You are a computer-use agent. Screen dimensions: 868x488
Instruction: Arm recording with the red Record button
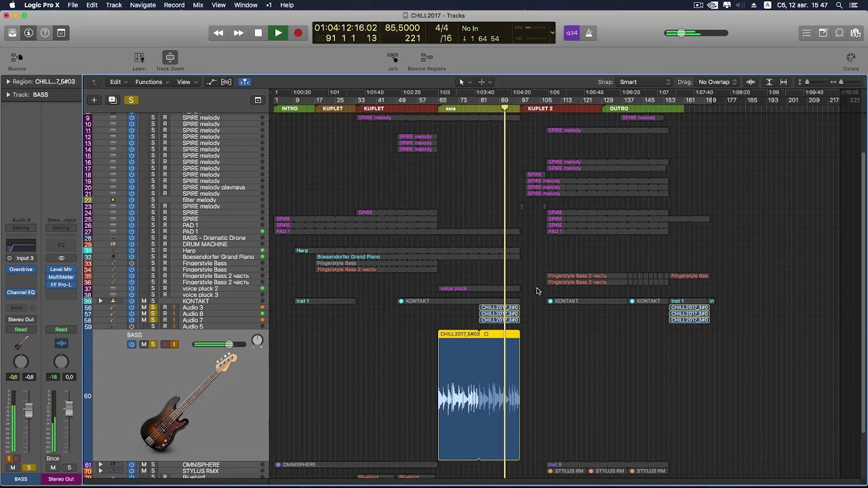pos(298,33)
